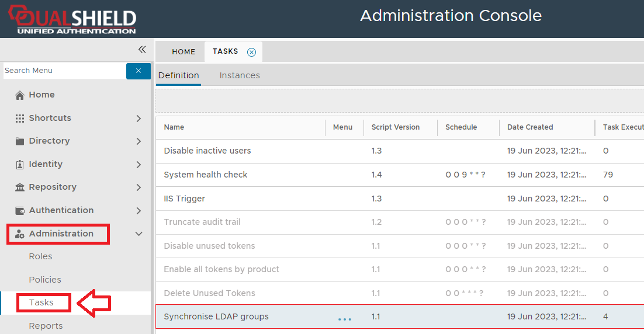644x334 pixels.
Task: Switch to the HOME tab
Action: coord(183,52)
